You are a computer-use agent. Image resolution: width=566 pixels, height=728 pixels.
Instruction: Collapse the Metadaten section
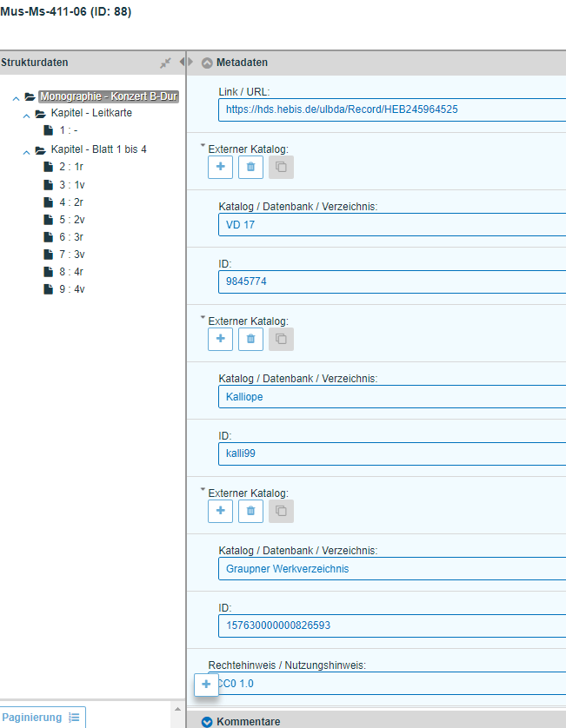(207, 63)
